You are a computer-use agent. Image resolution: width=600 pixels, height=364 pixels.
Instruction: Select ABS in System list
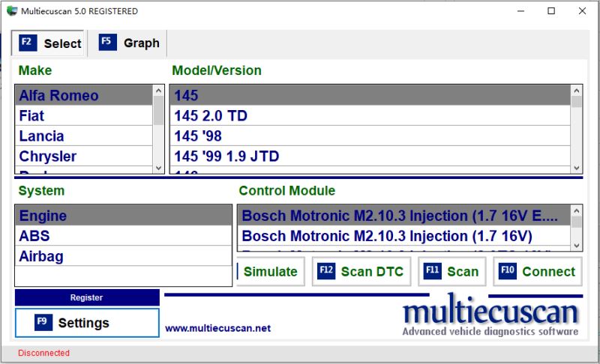123,236
